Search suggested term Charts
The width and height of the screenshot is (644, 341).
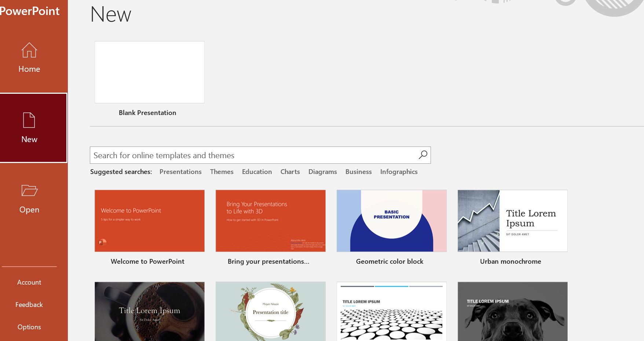pyautogui.click(x=290, y=172)
